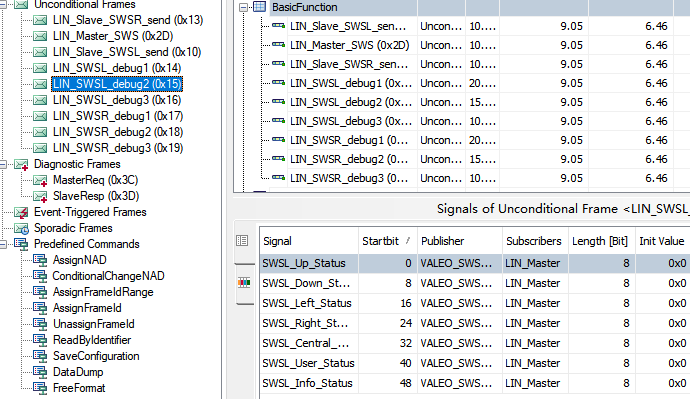690x399 pixels.
Task: Select SWSL_Up_Status signal row
Action: click(x=474, y=263)
